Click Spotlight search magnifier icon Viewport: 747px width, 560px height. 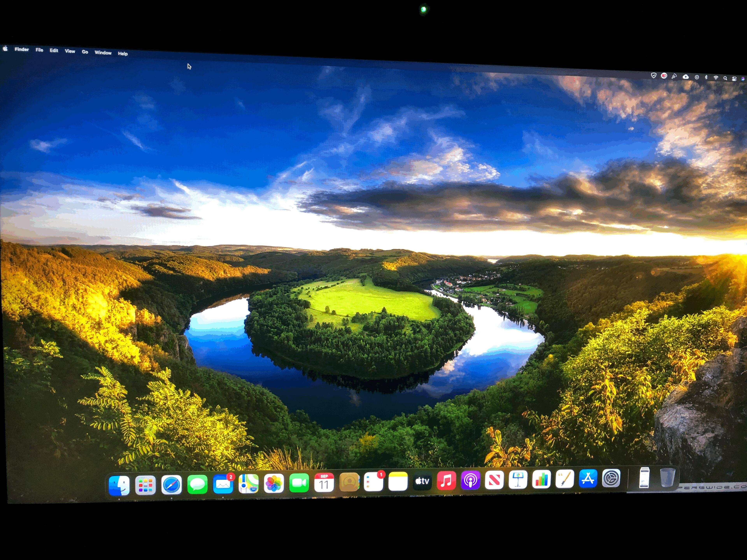[725, 78]
